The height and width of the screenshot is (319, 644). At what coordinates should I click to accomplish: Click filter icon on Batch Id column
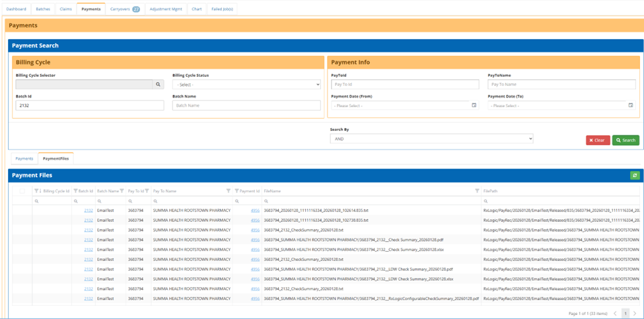pyautogui.click(x=75, y=191)
